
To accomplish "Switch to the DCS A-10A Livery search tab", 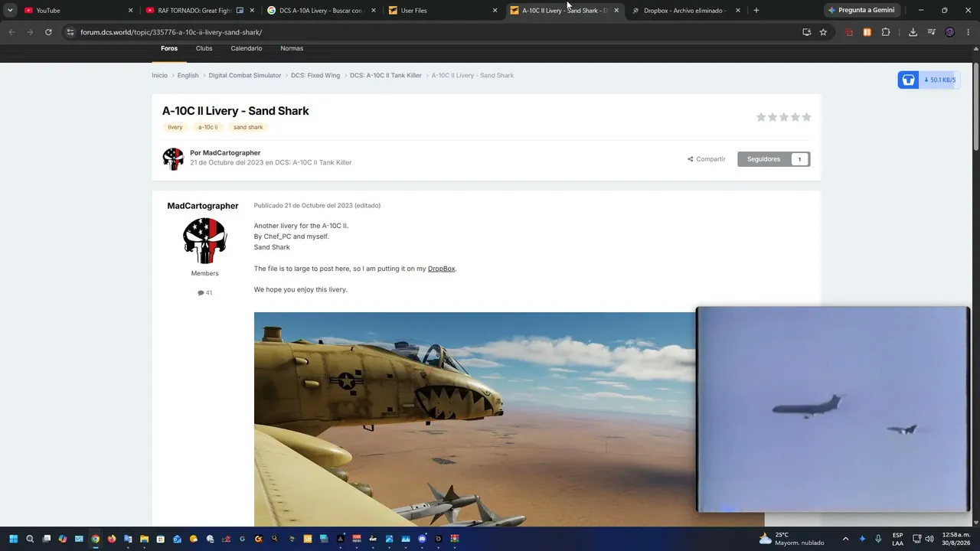I will click(321, 11).
